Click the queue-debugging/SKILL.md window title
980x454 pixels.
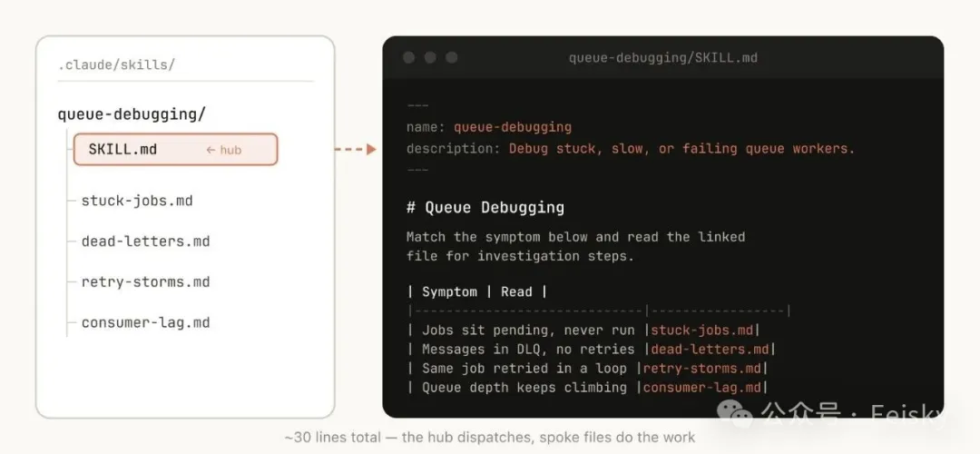pyautogui.click(x=662, y=57)
